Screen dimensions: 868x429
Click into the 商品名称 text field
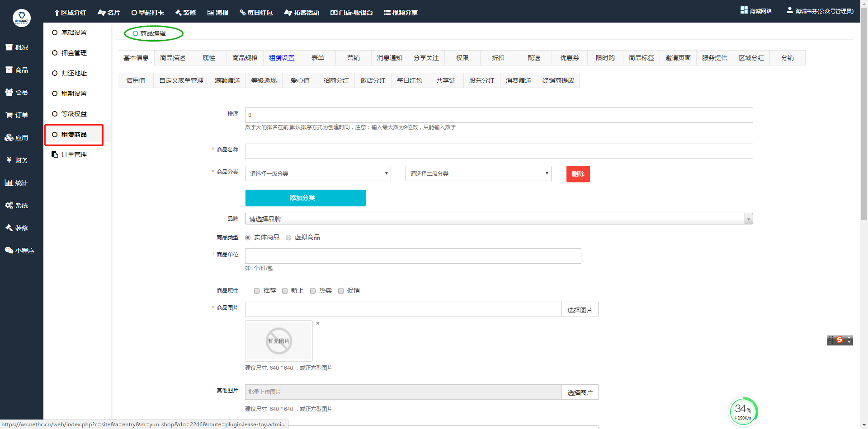click(499, 151)
